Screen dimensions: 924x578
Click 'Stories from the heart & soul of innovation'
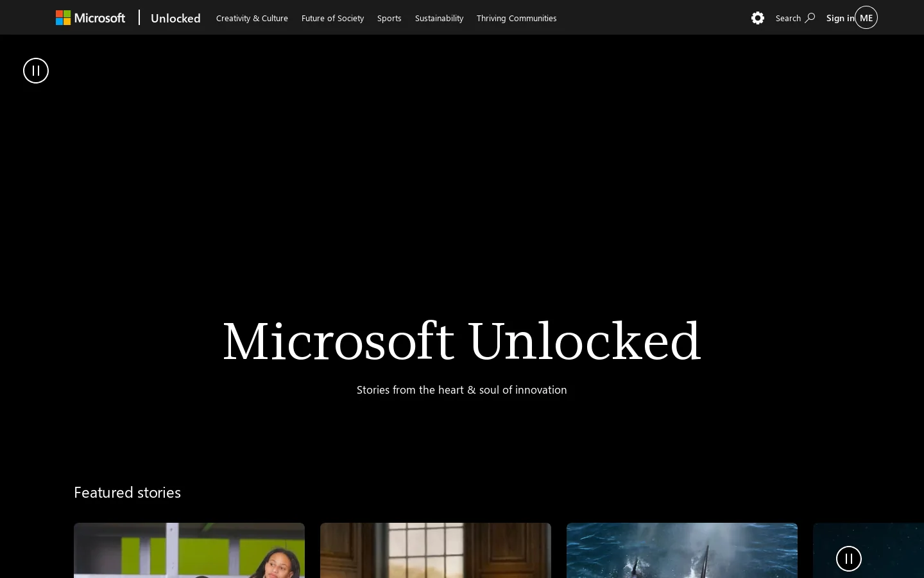pos(462,390)
